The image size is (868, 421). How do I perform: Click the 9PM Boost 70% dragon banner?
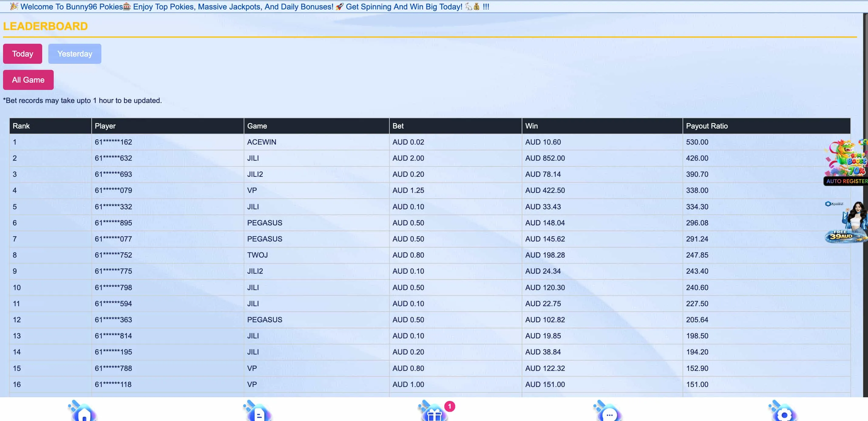[x=846, y=158]
